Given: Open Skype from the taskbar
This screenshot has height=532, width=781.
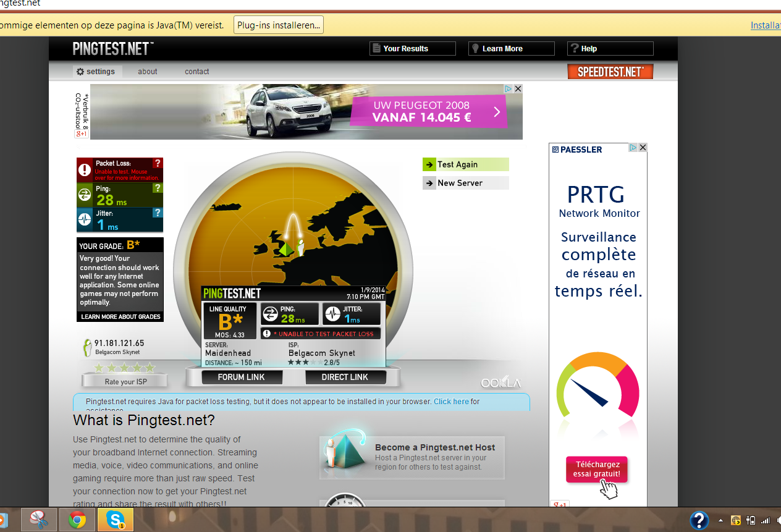Looking at the screenshot, I should [x=115, y=520].
